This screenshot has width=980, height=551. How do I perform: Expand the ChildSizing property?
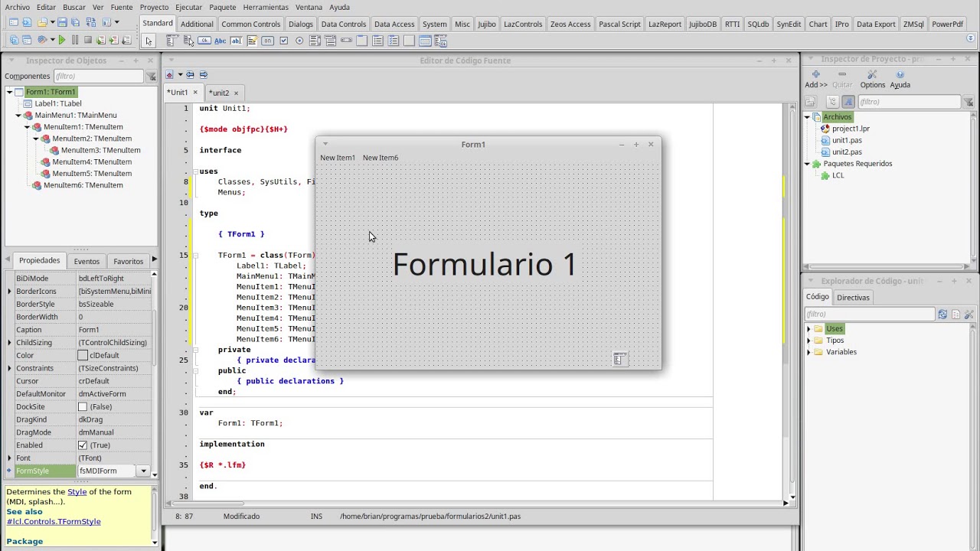[9, 342]
